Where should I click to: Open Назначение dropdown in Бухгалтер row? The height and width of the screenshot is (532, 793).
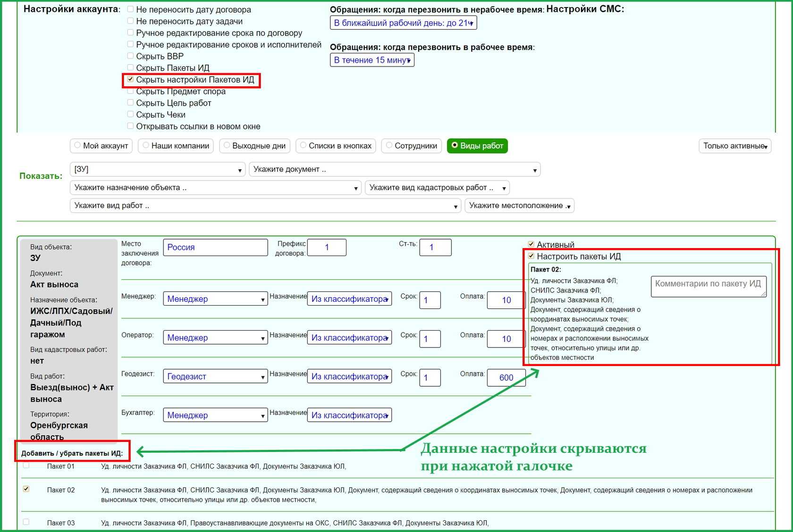(349, 415)
